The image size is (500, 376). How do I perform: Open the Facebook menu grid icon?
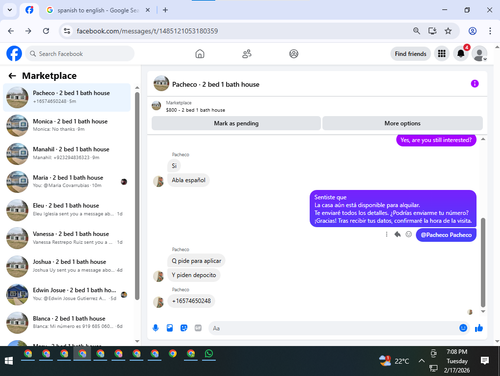click(442, 54)
